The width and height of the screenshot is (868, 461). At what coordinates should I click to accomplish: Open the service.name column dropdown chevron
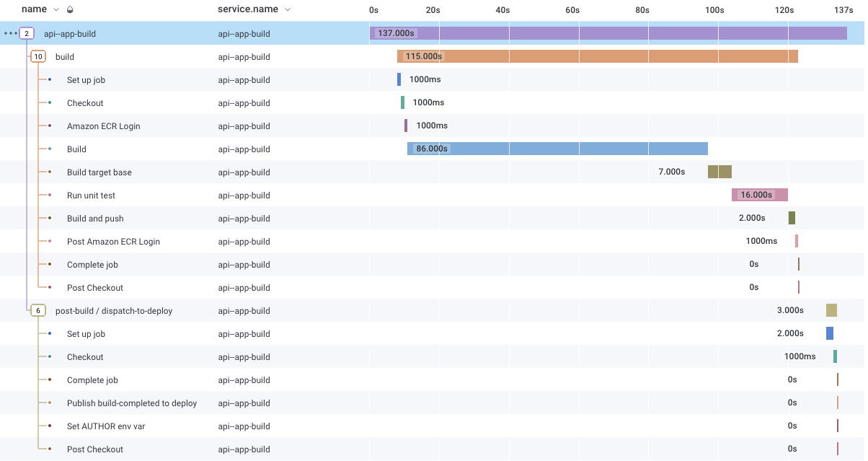point(288,10)
